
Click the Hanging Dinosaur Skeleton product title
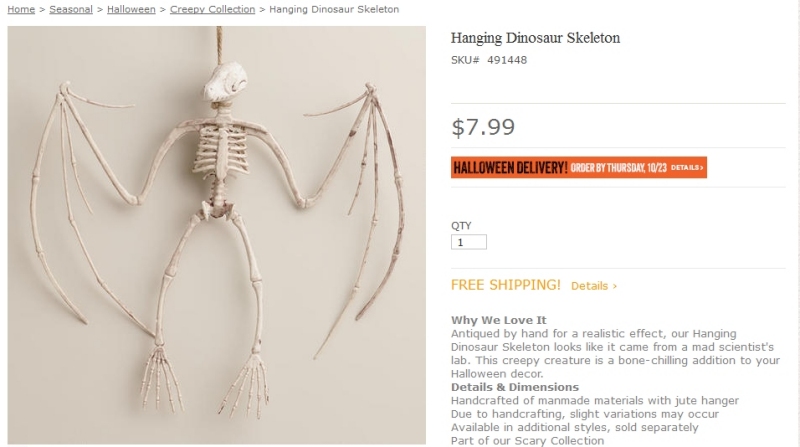point(535,38)
